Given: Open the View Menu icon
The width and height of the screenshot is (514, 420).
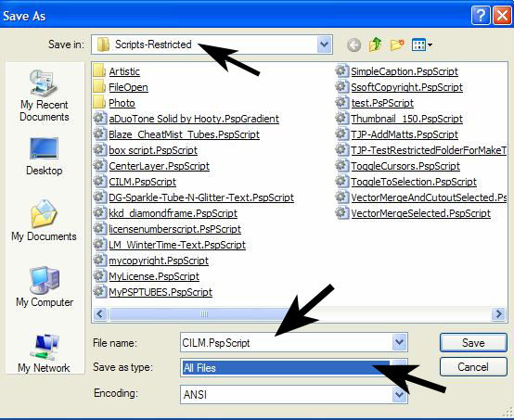Looking at the screenshot, I should tap(421, 45).
